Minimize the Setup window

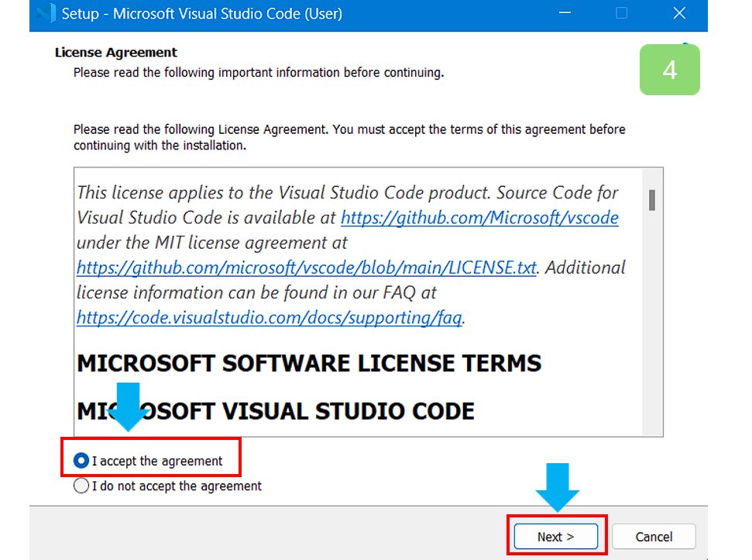565,13
